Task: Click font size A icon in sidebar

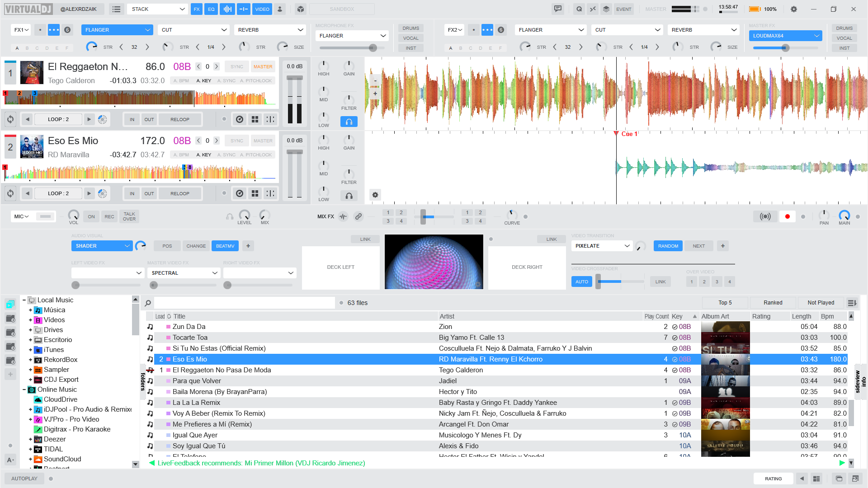Action: tap(10, 460)
